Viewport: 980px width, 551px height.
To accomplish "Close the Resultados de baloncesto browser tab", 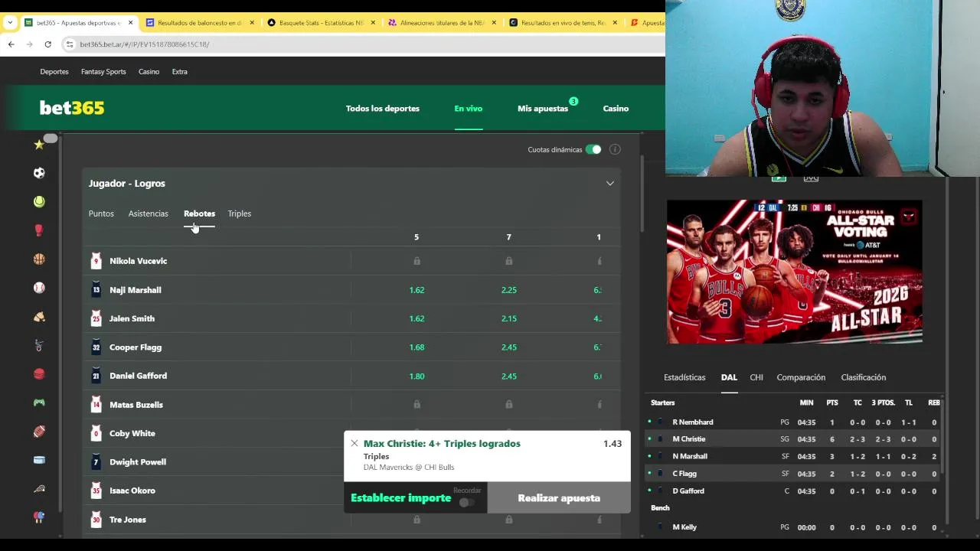I will [252, 23].
